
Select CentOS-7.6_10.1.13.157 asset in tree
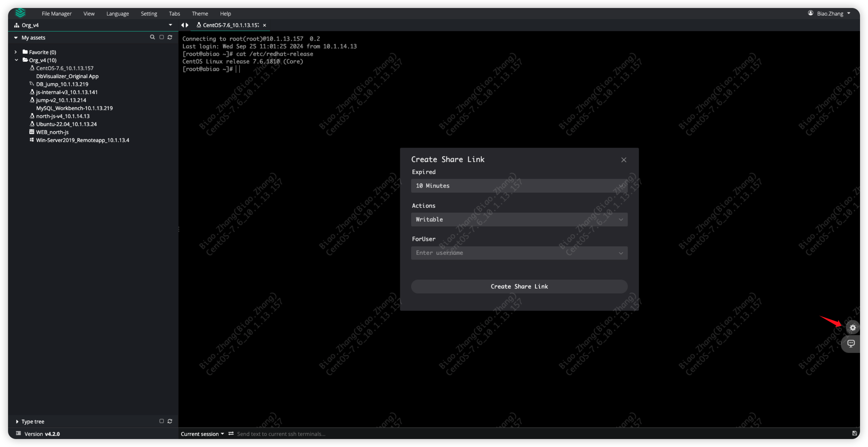pos(65,68)
